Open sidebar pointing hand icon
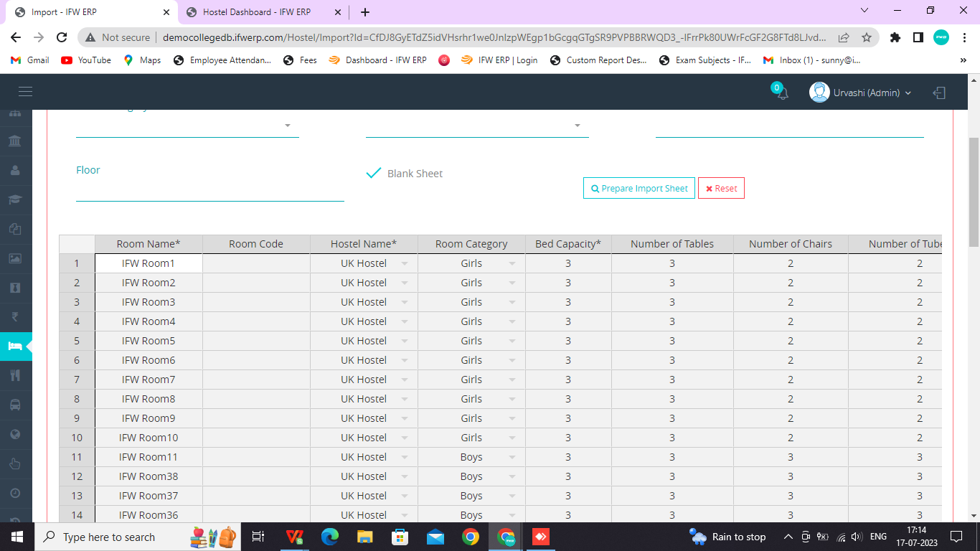Viewport: 980px width, 551px height. point(15,463)
